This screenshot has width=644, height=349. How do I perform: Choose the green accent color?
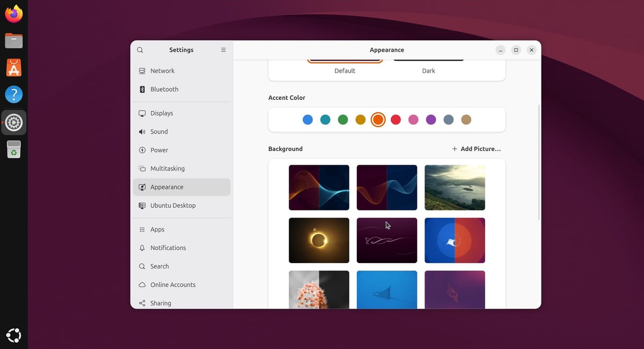tap(343, 120)
